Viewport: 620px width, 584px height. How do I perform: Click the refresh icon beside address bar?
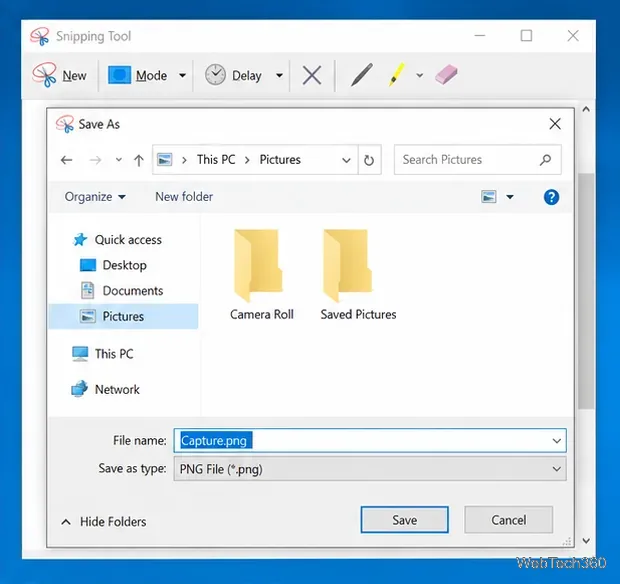(369, 160)
